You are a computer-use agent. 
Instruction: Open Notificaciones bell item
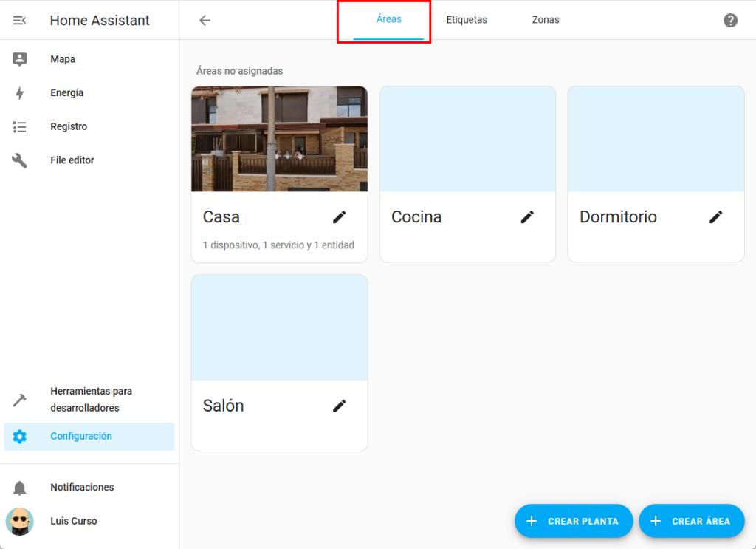[82, 488]
